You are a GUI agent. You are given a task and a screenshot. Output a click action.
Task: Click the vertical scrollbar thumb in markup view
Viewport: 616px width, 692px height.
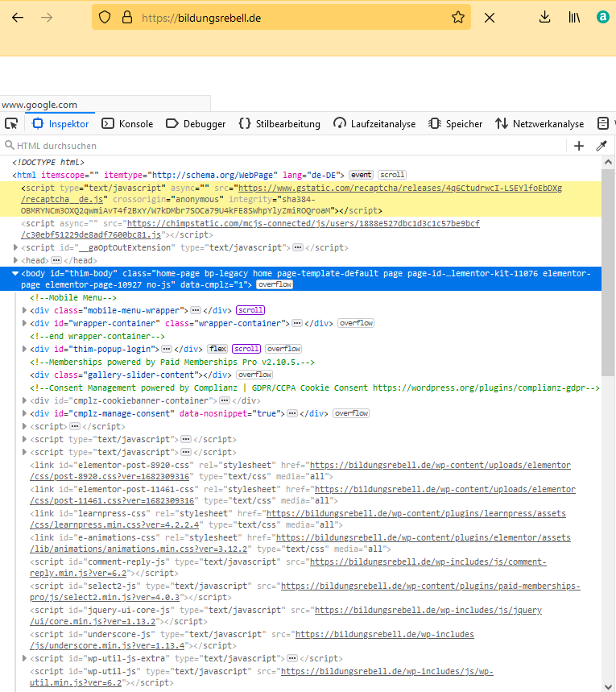[608, 273]
